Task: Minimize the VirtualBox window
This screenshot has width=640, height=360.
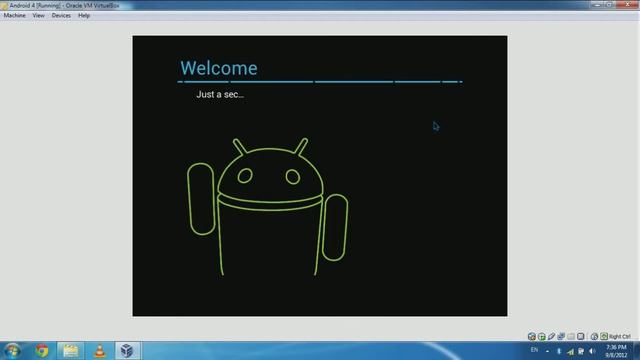Action: [597, 4]
